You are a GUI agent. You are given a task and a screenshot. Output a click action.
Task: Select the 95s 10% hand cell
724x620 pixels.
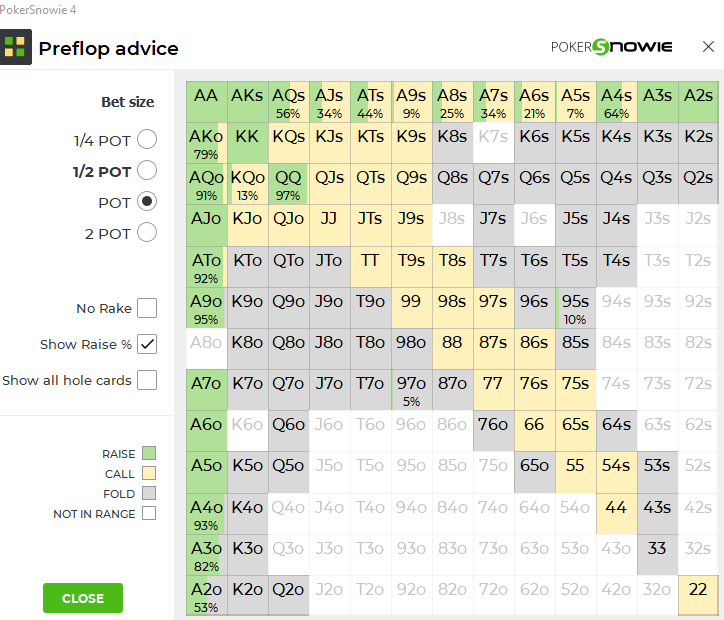tap(575, 308)
